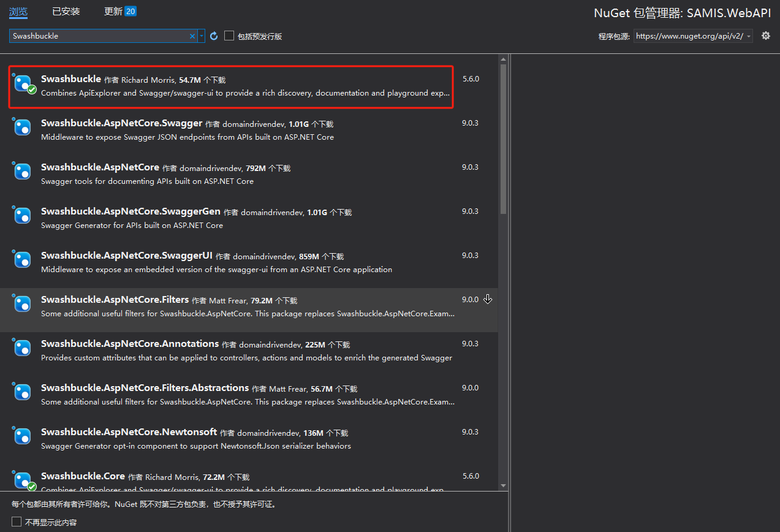The image size is (780, 532).
Task: Click the Swashbuckle.AspNetCore.SwaggerGen package icon
Action: [23, 216]
